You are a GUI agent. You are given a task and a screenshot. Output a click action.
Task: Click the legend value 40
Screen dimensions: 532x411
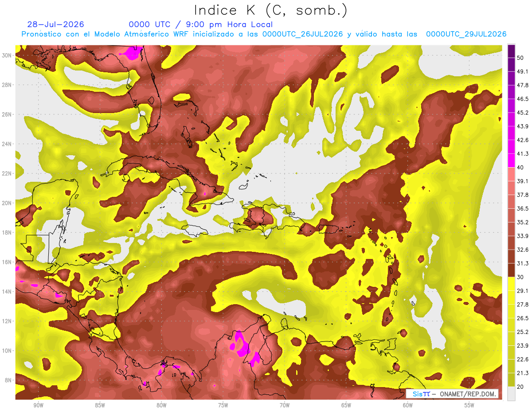coord(521,167)
